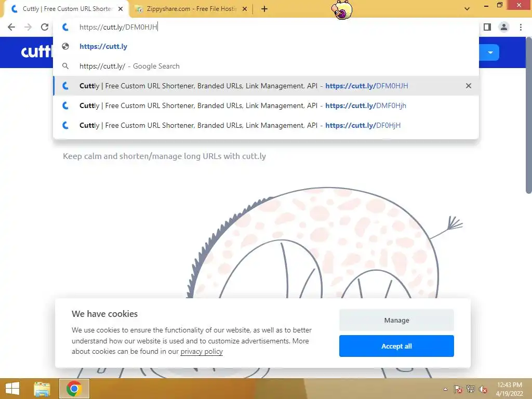
Task: Remove the DFM0HJH suggestion with its X
Action: click(469, 86)
